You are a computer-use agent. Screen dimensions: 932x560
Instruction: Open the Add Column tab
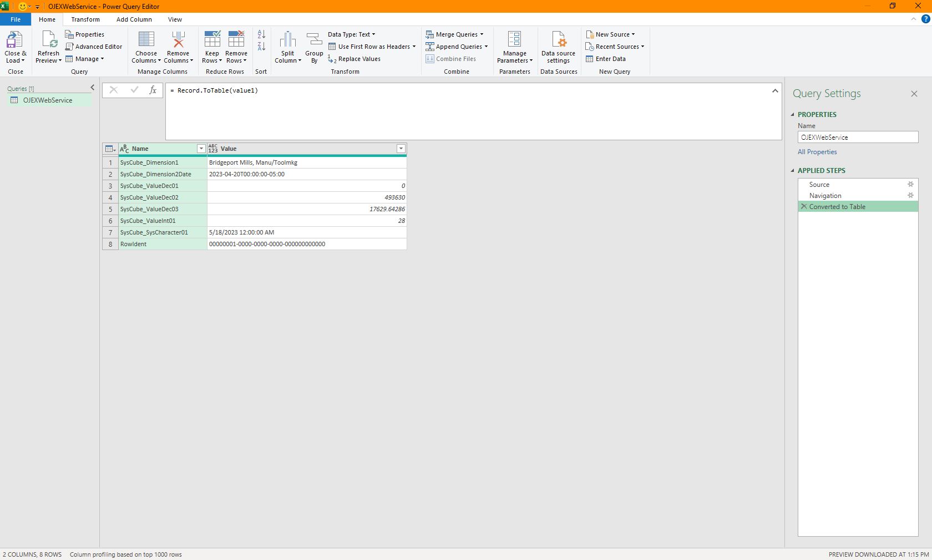134,19
